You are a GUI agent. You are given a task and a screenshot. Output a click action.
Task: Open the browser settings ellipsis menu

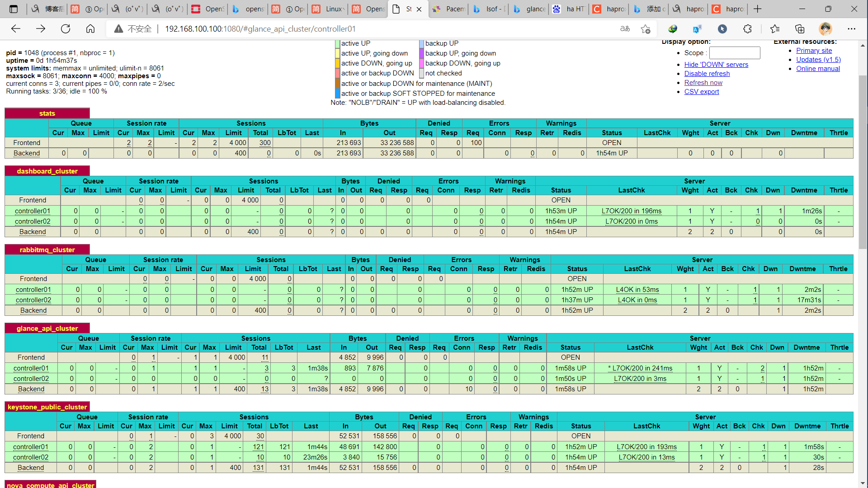(x=852, y=29)
